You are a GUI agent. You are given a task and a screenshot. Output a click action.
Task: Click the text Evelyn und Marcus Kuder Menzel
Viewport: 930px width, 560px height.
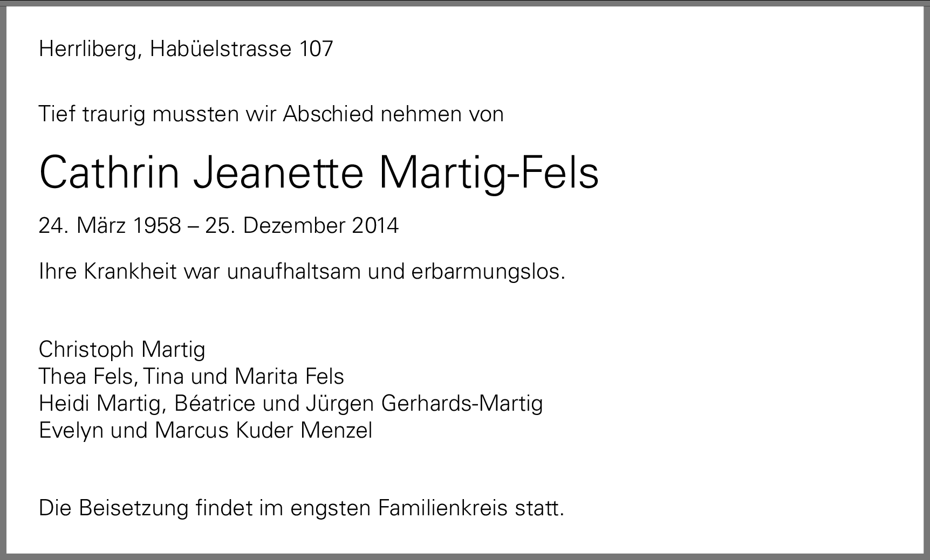(x=206, y=430)
